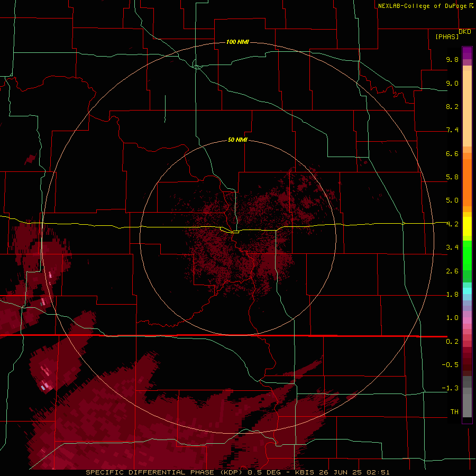Click the 100 NMI range ring label
This screenshot has height=476, width=476.
pyautogui.click(x=237, y=42)
